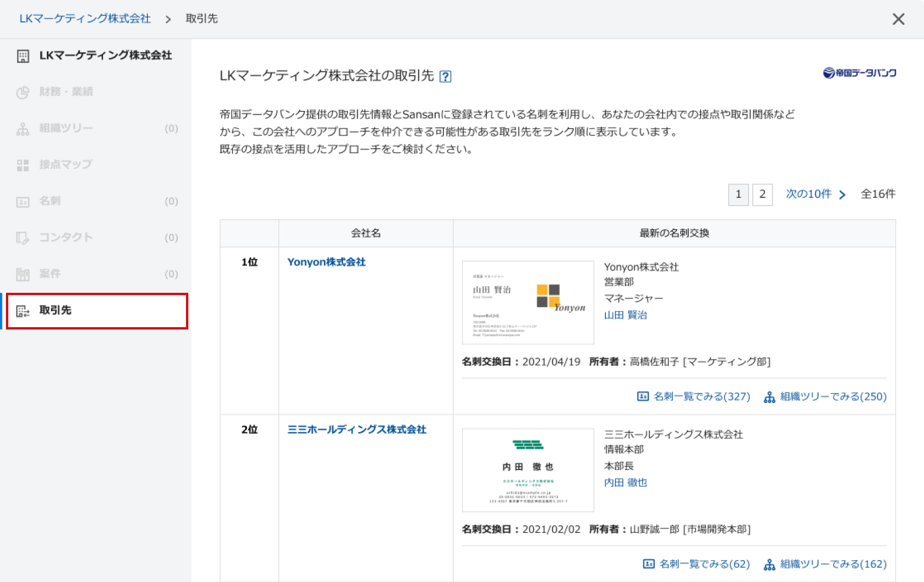Image resolution: width=924 pixels, height=582 pixels.
Task: Click the 取引先 breadcrumb text
Action: pyautogui.click(x=202, y=19)
